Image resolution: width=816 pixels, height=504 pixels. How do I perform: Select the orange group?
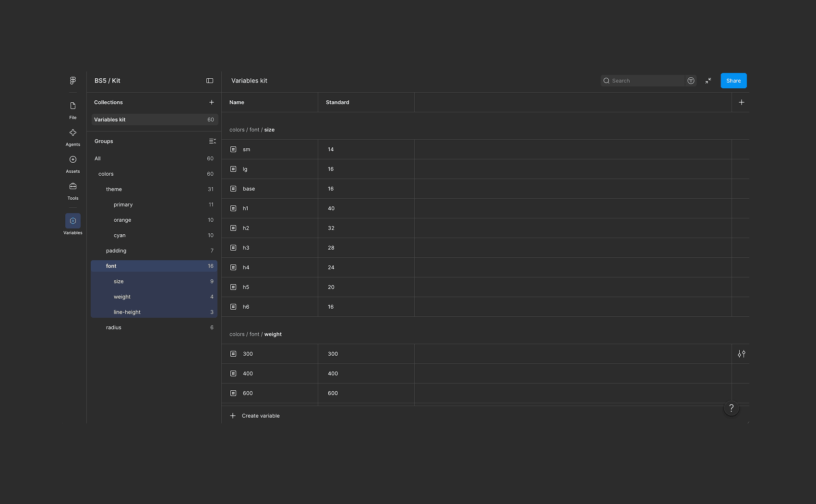coord(154,220)
